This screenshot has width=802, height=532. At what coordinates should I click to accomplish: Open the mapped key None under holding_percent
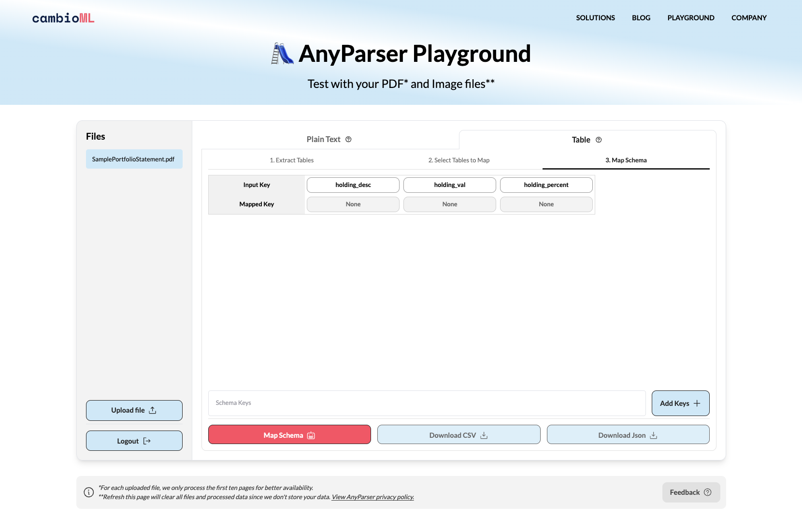coord(546,204)
